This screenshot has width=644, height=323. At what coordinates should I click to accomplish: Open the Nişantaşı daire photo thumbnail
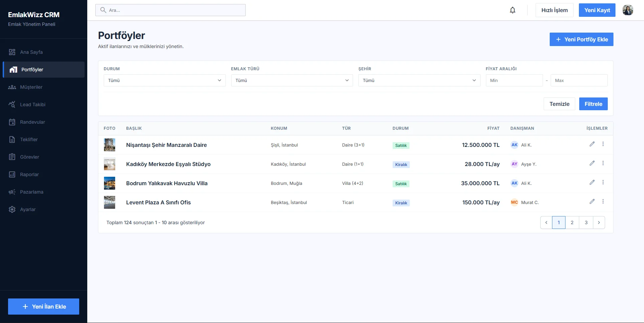(x=109, y=145)
